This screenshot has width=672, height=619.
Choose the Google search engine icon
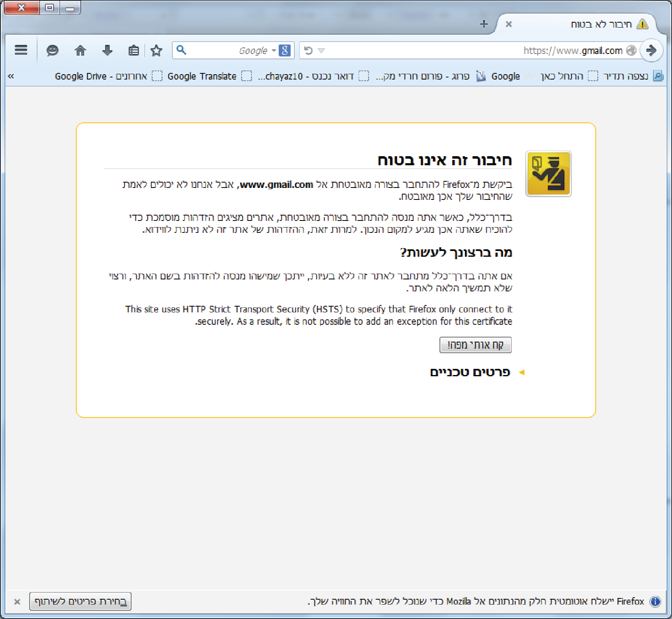pos(284,50)
